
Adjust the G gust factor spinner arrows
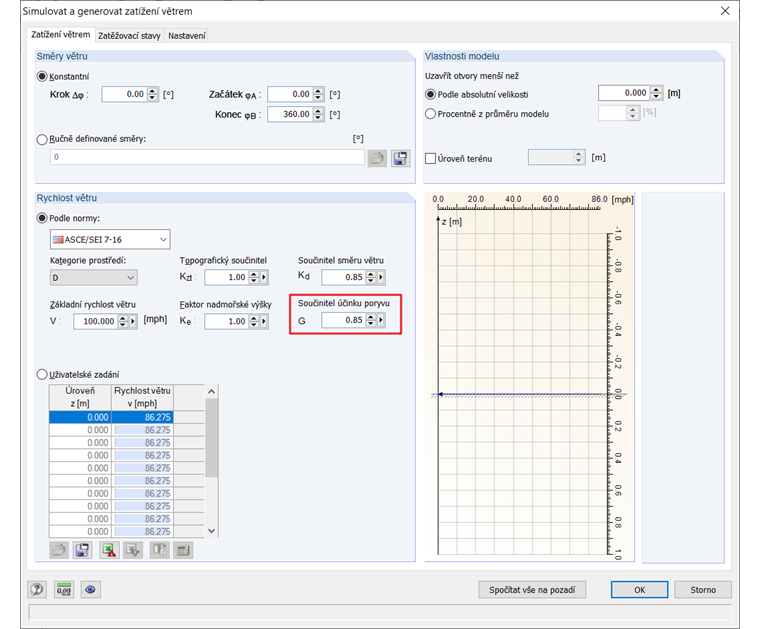pyautogui.click(x=371, y=320)
